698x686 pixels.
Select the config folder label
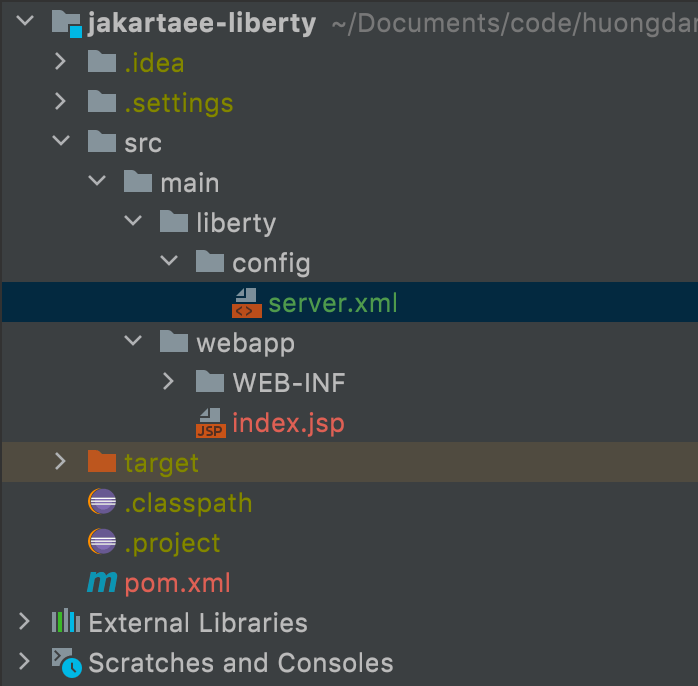pyautogui.click(x=271, y=262)
